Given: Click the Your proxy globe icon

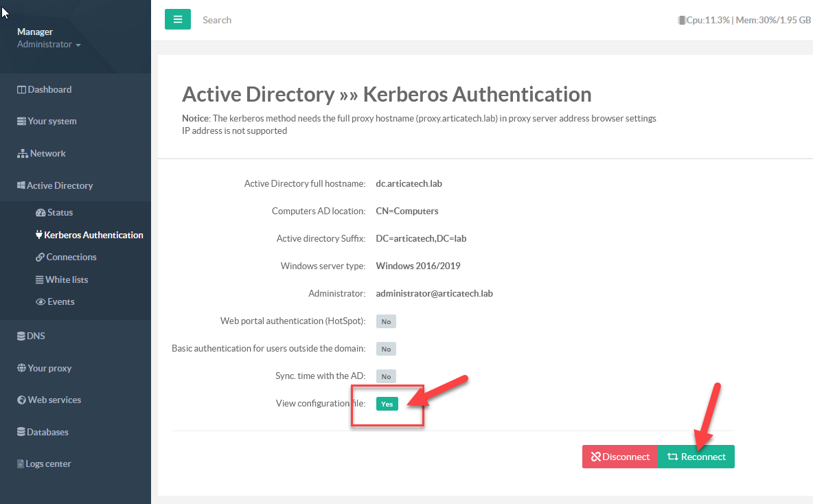Looking at the screenshot, I should pyautogui.click(x=22, y=369).
